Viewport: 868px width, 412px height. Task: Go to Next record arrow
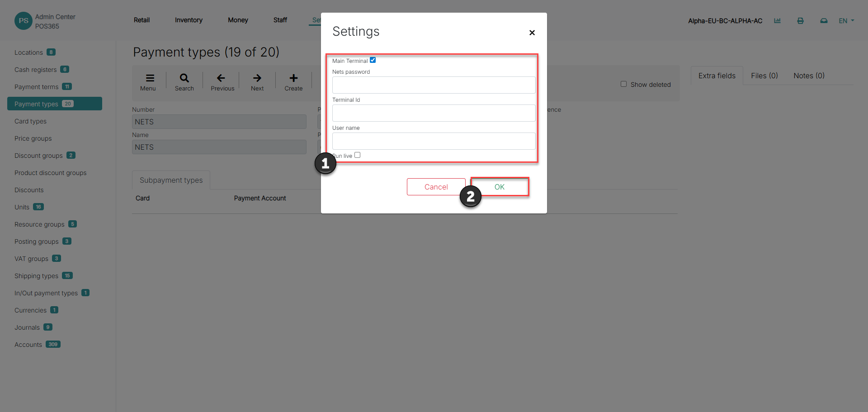[257, 78]
